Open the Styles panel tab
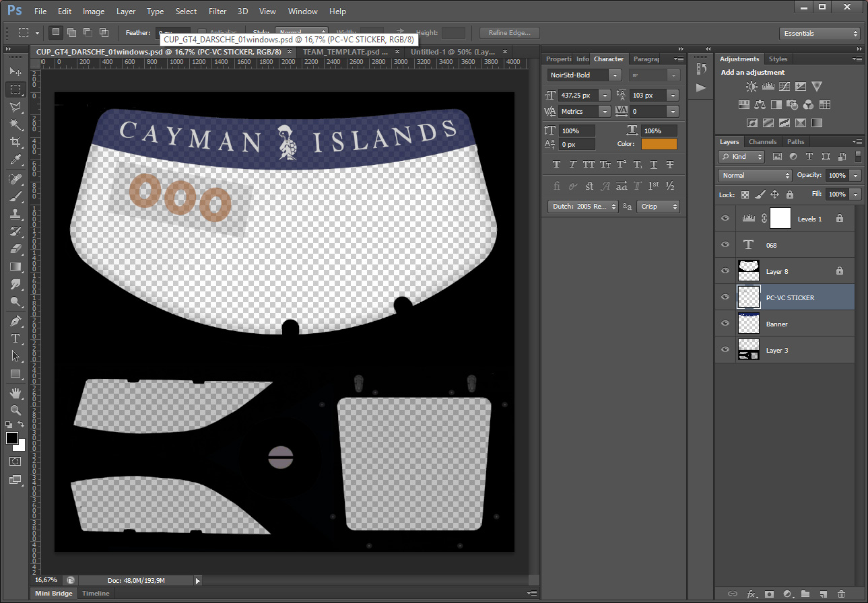 778,59
